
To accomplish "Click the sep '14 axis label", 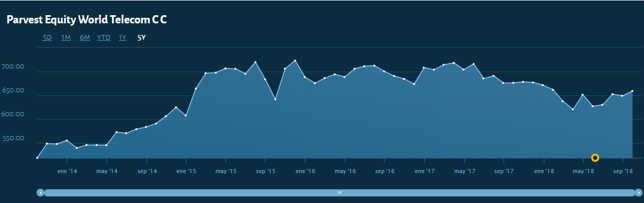I will [147, 172].
